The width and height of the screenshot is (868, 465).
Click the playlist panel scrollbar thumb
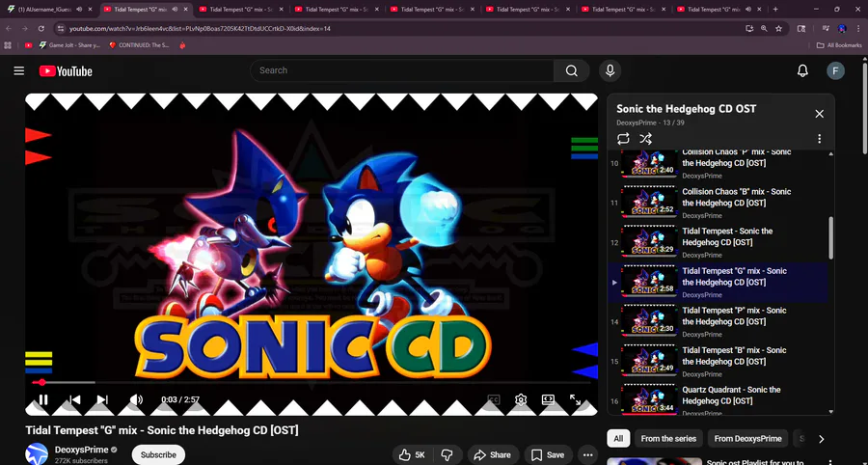(830, 238)
